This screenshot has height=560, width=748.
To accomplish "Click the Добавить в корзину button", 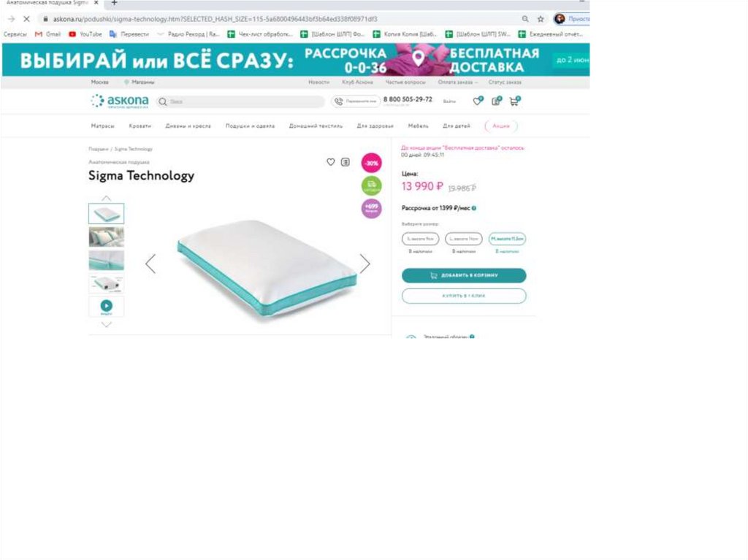I will point(464,275).
